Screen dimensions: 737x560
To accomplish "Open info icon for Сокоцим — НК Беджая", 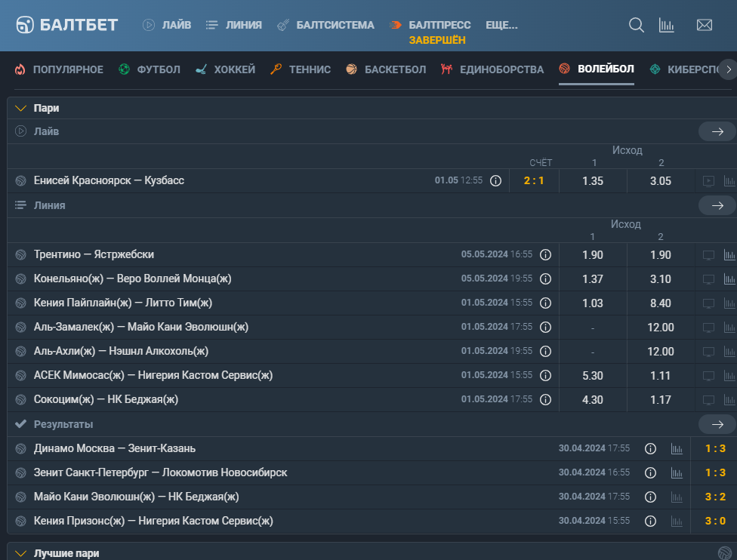I will click(x=545, y=399).
